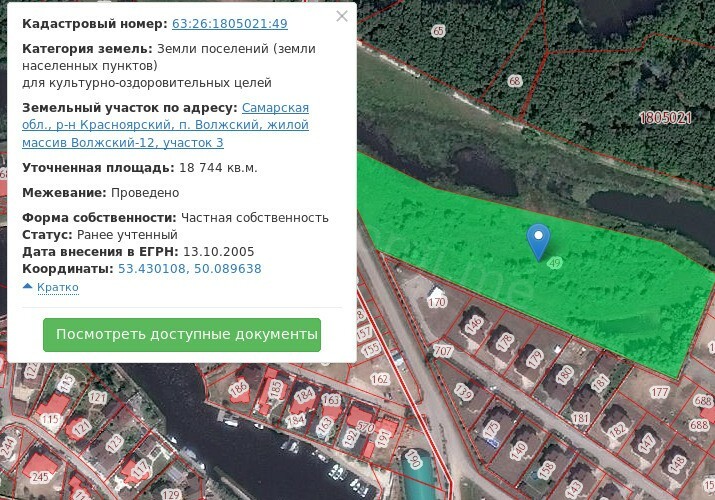Select parcel label 68 in the forest
715x500 pixels.
coord(515,81)
